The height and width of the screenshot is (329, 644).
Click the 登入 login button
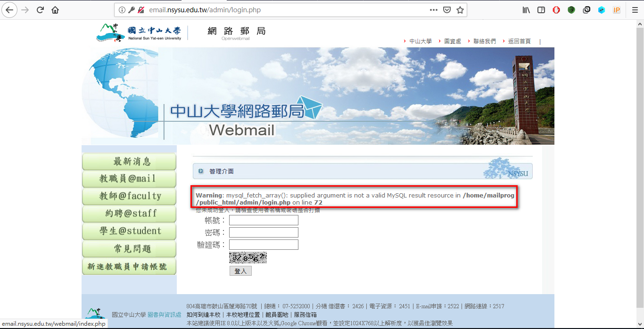(x=240, y=271)
